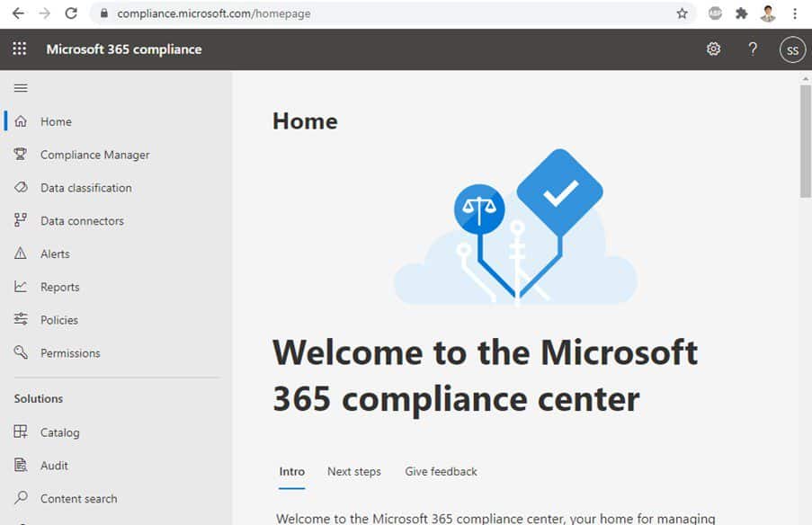Viewport: 812px width, 525px height.
Task: Click the Catalog grid icon
Action: click(x=21, y=432)
